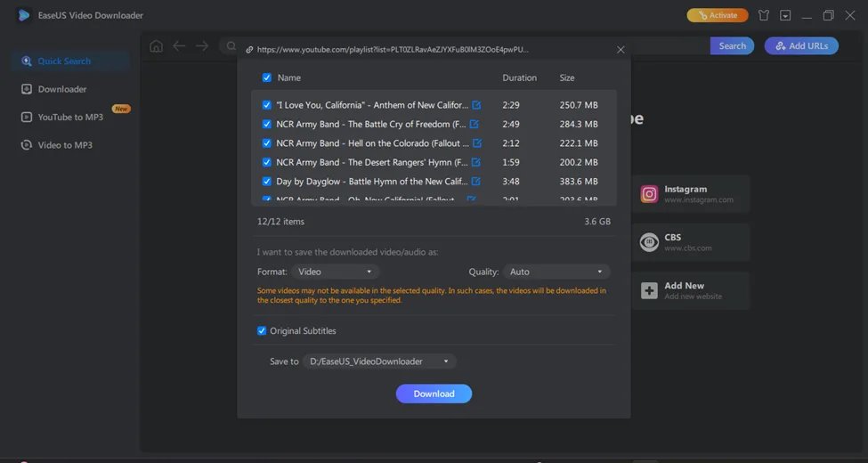This screenshot has height=463, width=868.
Task: Uncheck Hell on the Colorado item
Action: 267,142
